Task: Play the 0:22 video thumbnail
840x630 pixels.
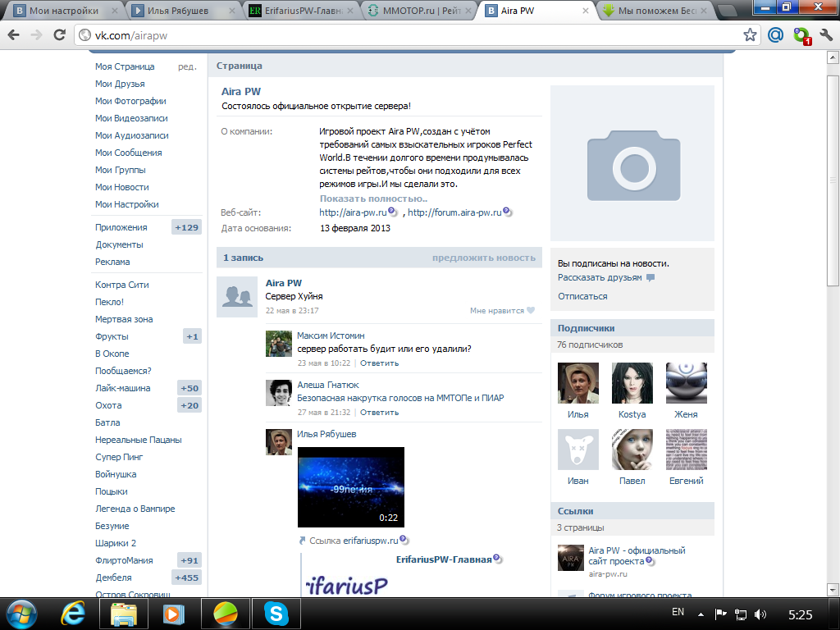Action: pyautogui.click(x=351, y=487)
